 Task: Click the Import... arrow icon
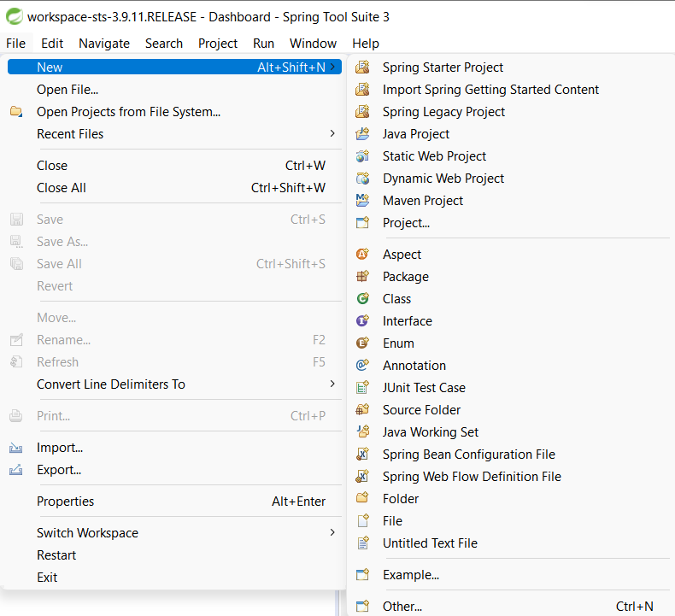pyautogui.click(x=16, y=448)
